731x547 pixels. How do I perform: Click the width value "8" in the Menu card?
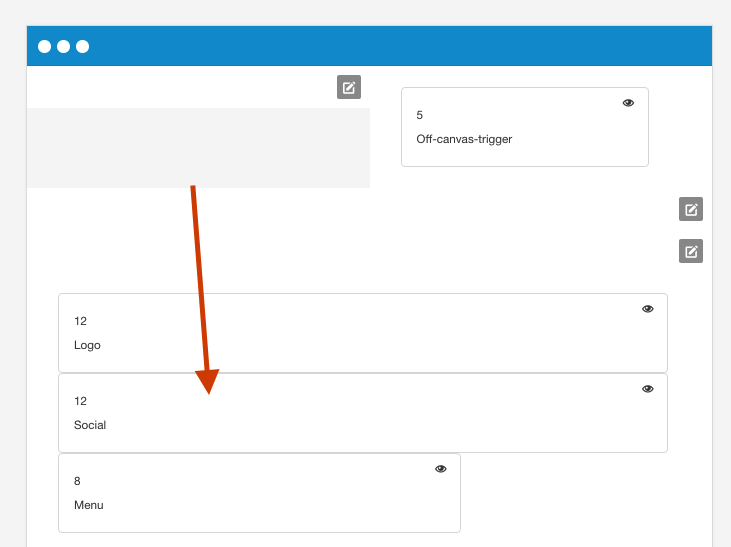click(77, 481)
